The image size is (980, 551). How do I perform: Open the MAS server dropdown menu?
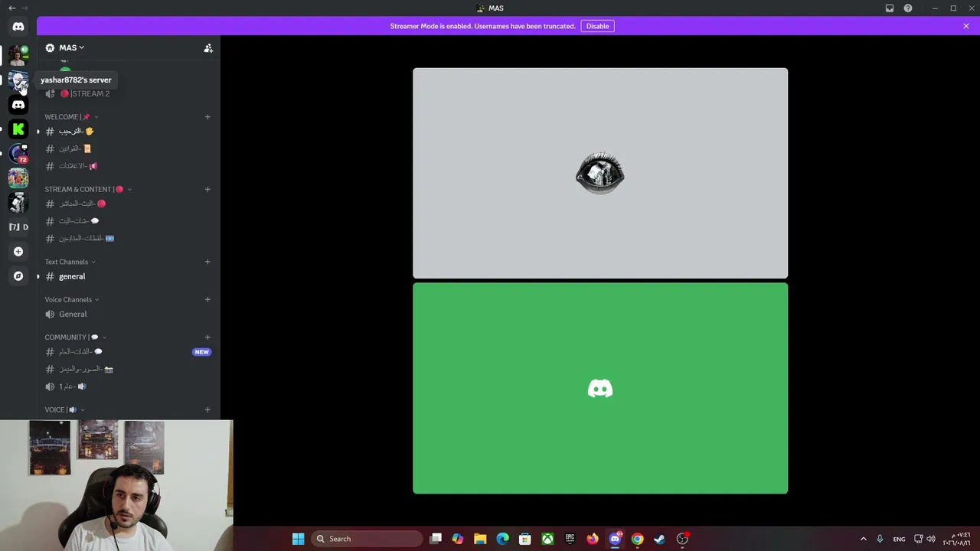pyautogui.click(x=72, y=47)
